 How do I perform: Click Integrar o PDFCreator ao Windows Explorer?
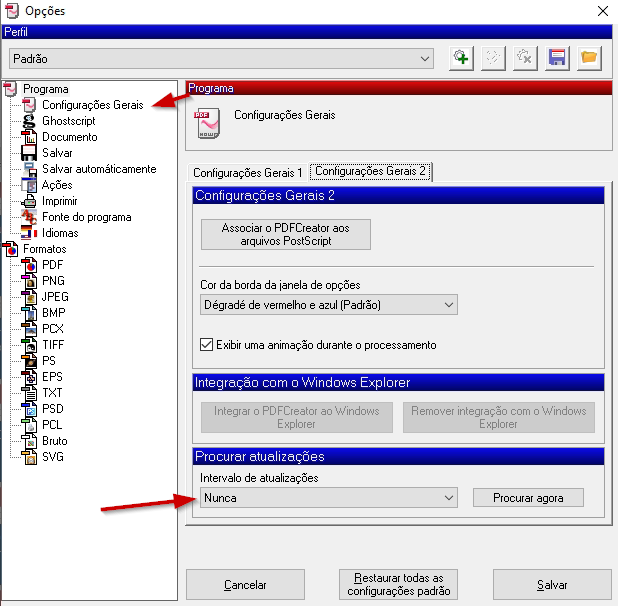[x=297, y=417]
